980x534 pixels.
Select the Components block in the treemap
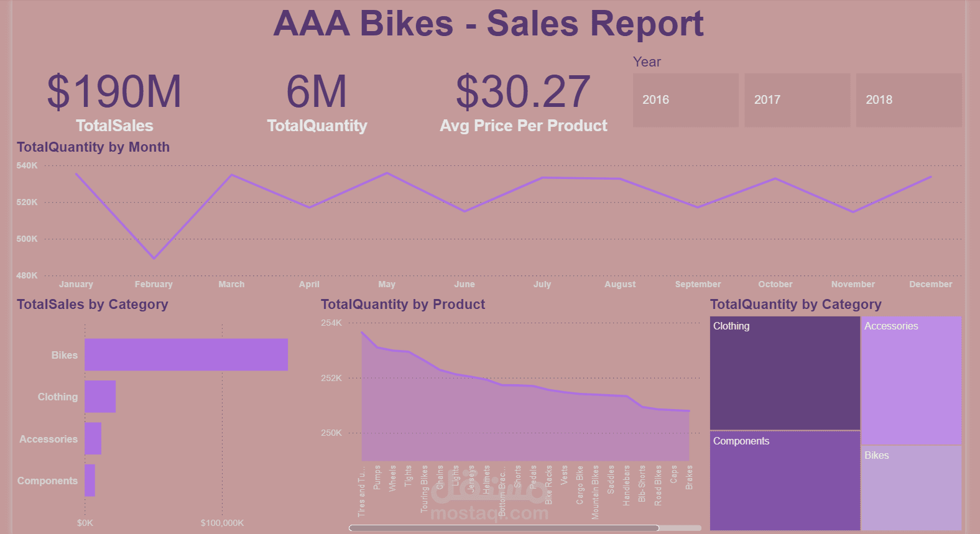click(785, 482)
